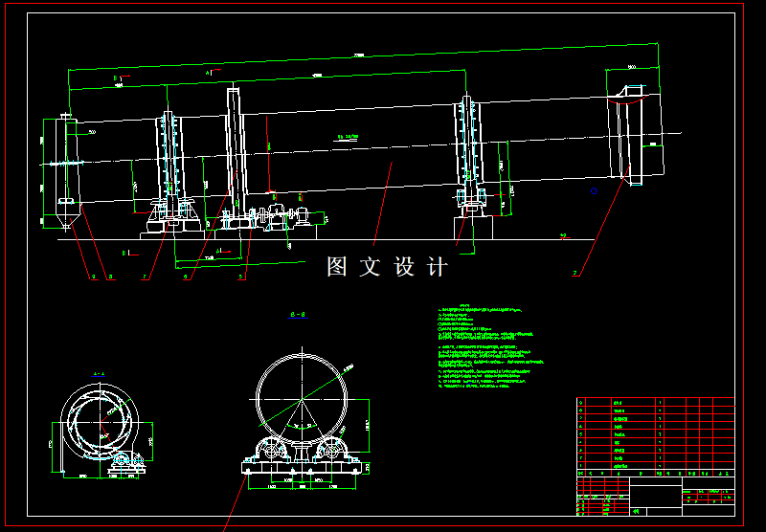This screenshot has width=766, height=532.
Task: Click part leader number 8
Action: tap(111, 277)
